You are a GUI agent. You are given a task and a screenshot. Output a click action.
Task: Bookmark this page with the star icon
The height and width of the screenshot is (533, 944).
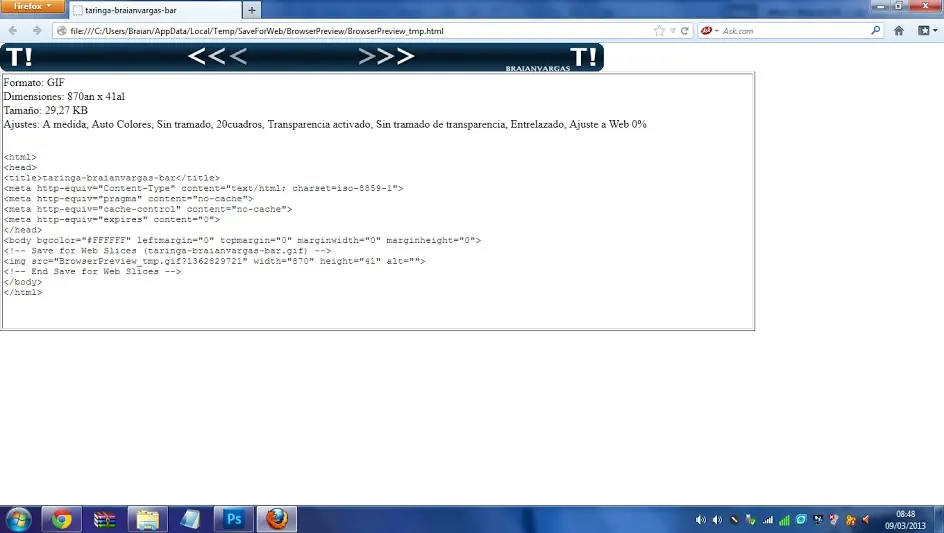[659, 31]
